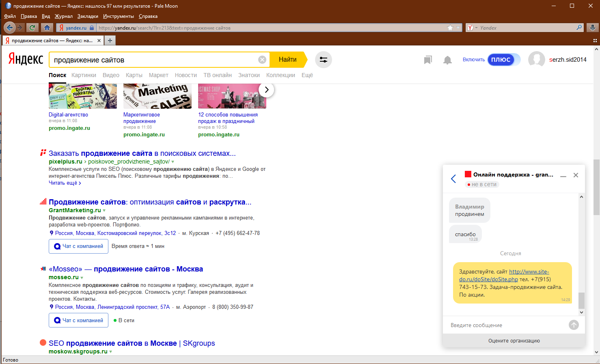This screenshot has width=600, height=364.
Task: Click the chat icon for mosseo.ru company
Action: 57,320
